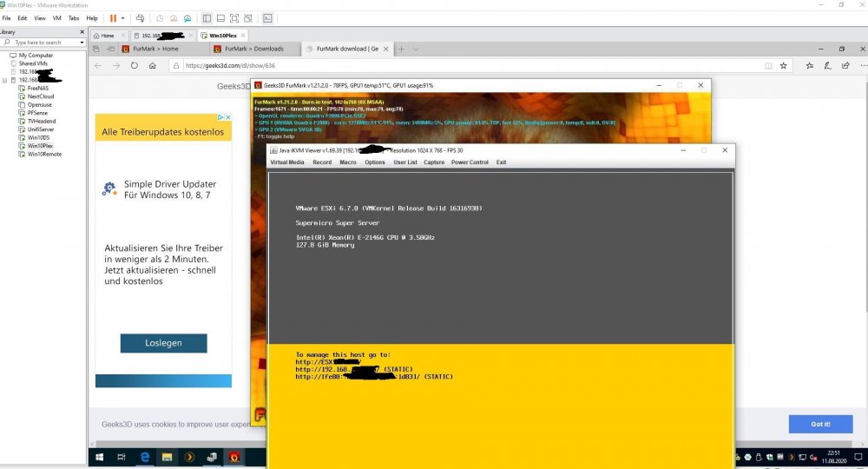Viewport: 868px width, 469px height.
Task: Click the Loslegen ad button
Action: coord(164,343)
